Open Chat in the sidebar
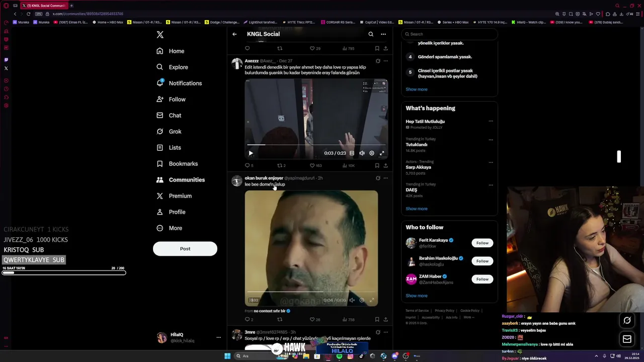Screen dimensions: 644x362 (x=169, y=115)
